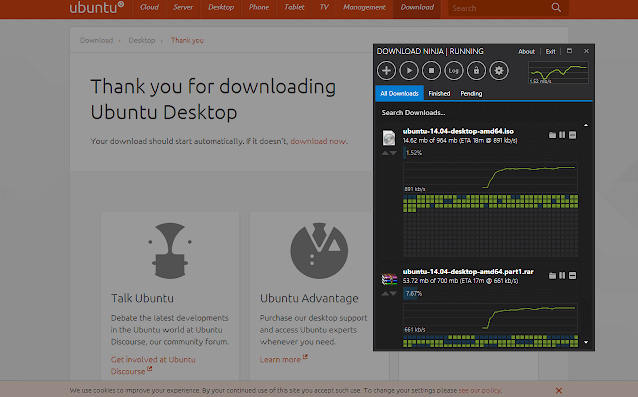Click the magnifier search icon
Screen dimensions: 638x397
(556, 8)
